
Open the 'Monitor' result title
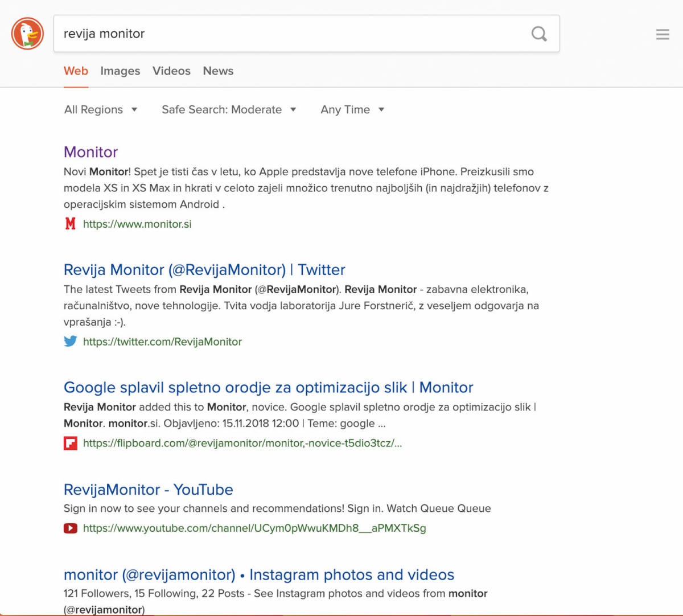tap(90, 152)
